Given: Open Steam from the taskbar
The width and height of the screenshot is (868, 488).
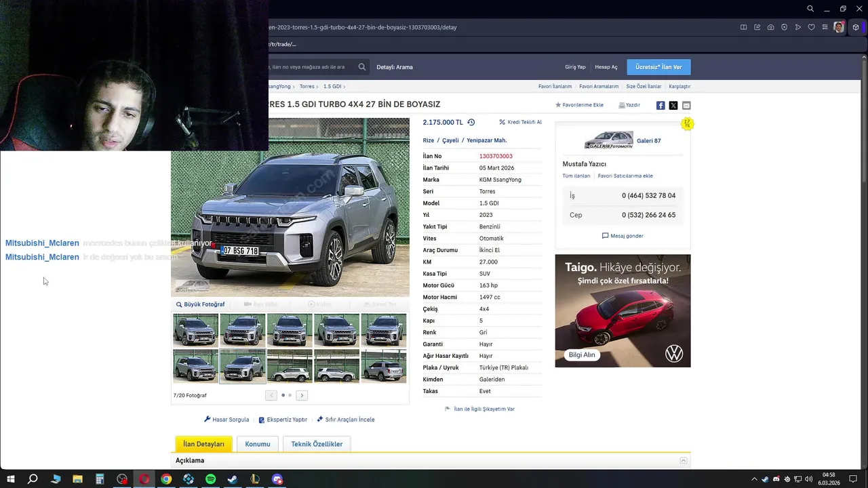Looking at the screenshot, I should tap(233, 479).
